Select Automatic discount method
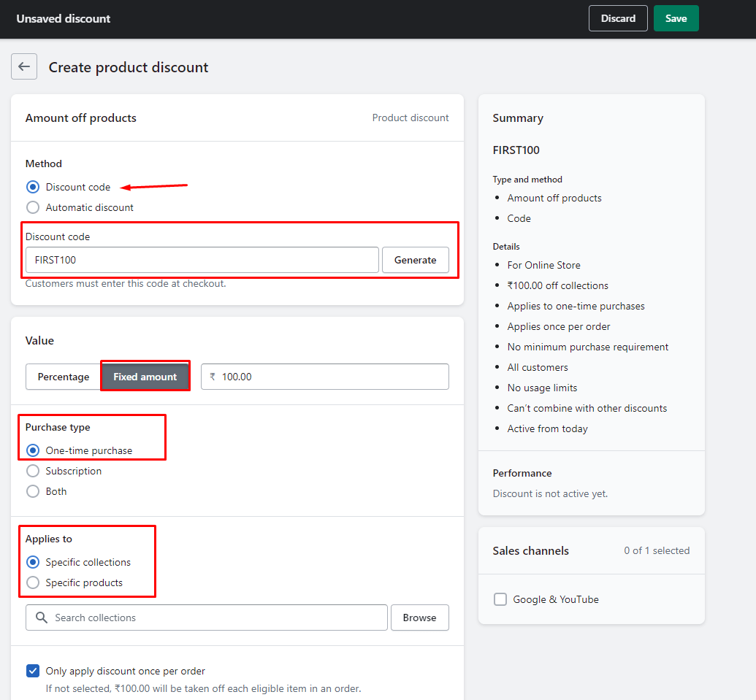This screenshot has height=700, width=756. point(33,207)
